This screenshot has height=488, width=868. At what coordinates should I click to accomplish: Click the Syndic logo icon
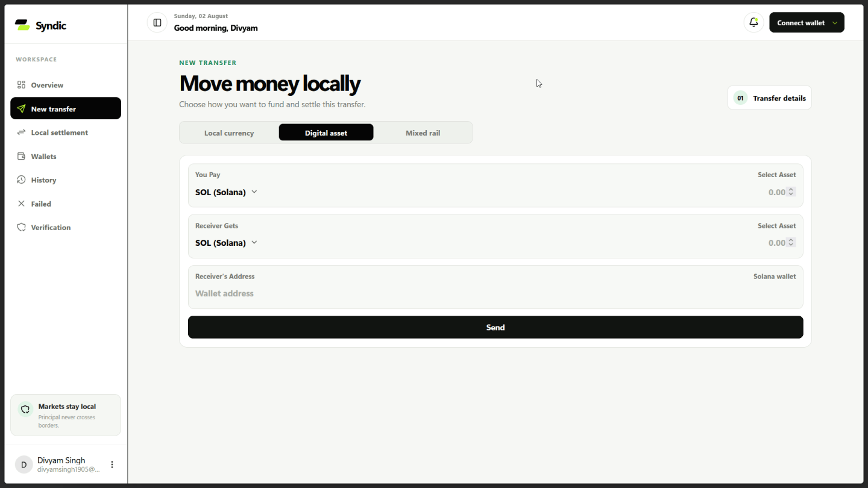point(22,25)
